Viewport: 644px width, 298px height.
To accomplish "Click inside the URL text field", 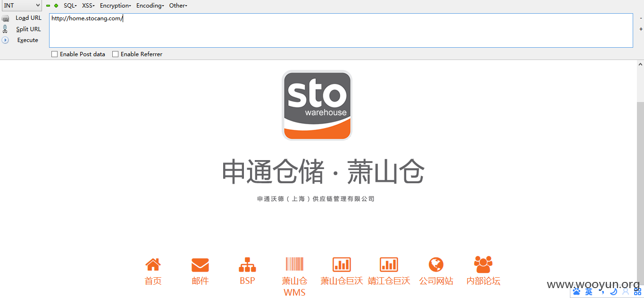I will click(341, 30).
